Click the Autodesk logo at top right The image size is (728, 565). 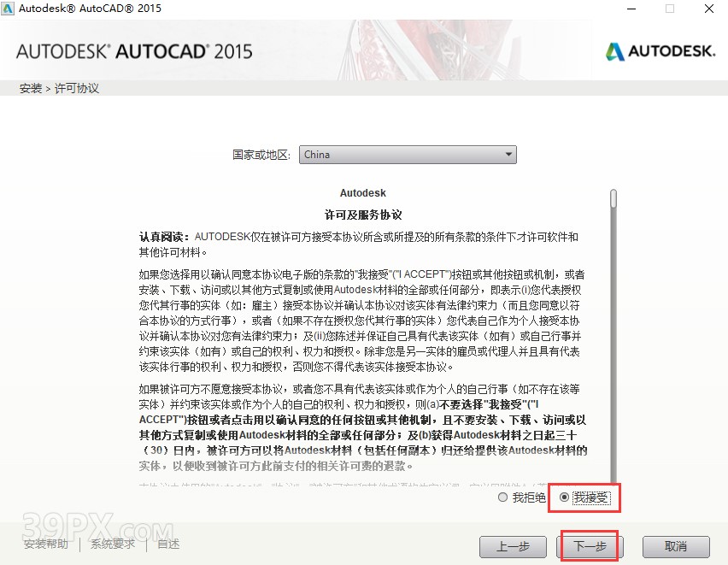[660, 51]
